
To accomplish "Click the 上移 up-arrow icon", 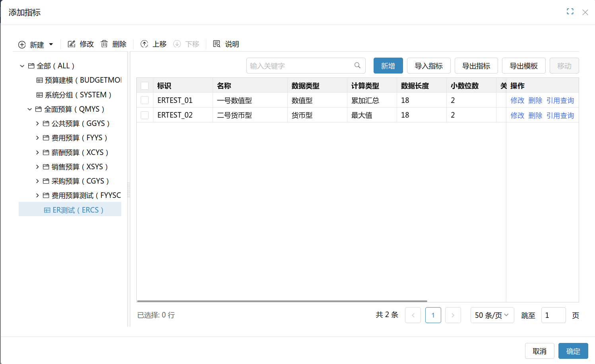I will click(x=144, y=44).
